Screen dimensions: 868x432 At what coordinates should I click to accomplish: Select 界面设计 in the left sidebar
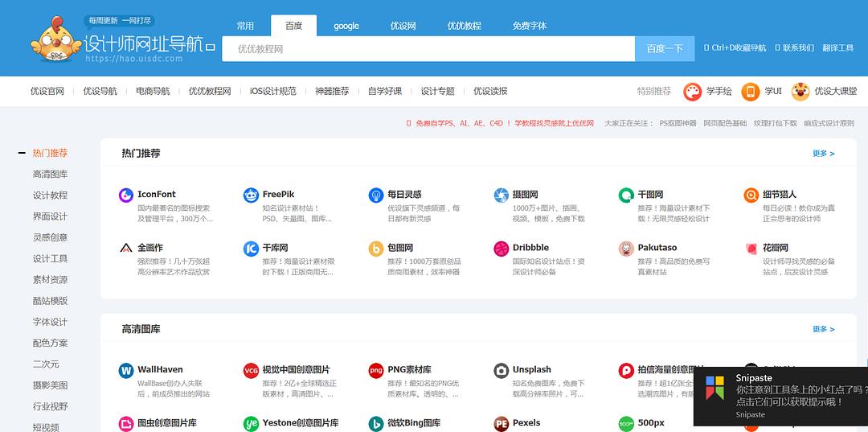(x=51, y=216)
